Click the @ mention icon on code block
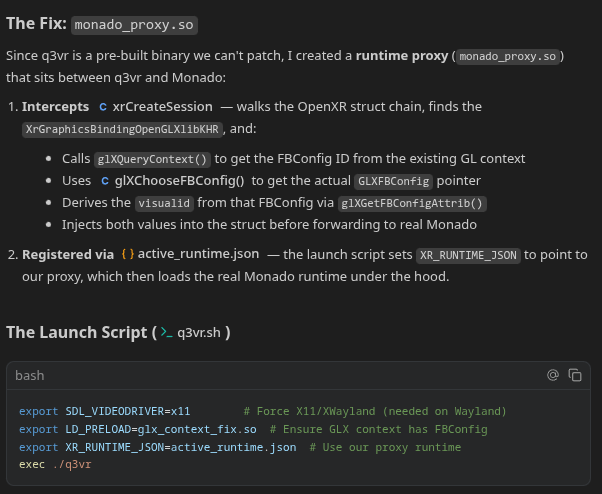The width and height of the screenshot is (602, 494). point(552,376)
